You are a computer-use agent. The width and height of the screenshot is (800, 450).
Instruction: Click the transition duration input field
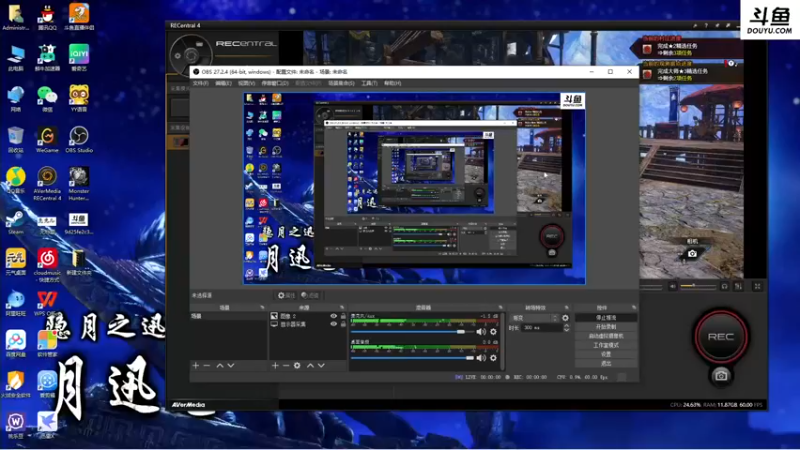click(x=541, y=328)
